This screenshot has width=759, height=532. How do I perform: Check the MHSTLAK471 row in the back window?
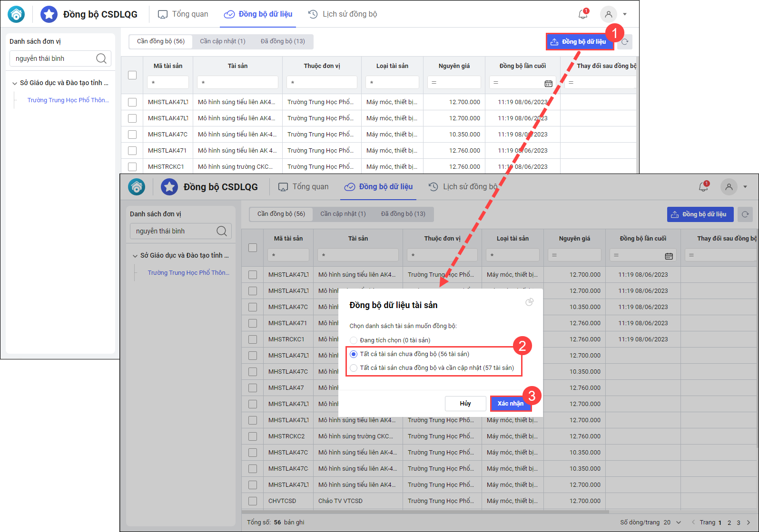click(132, 151)
